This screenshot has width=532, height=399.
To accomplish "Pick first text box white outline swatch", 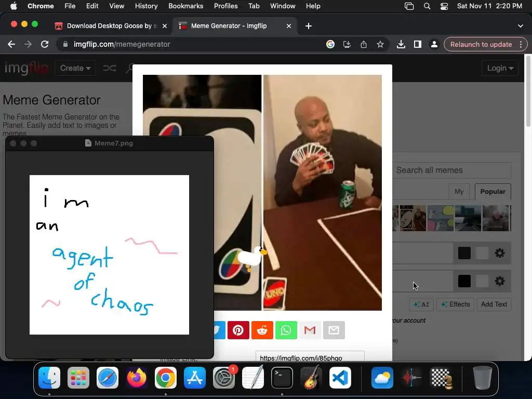I will 482,253.
